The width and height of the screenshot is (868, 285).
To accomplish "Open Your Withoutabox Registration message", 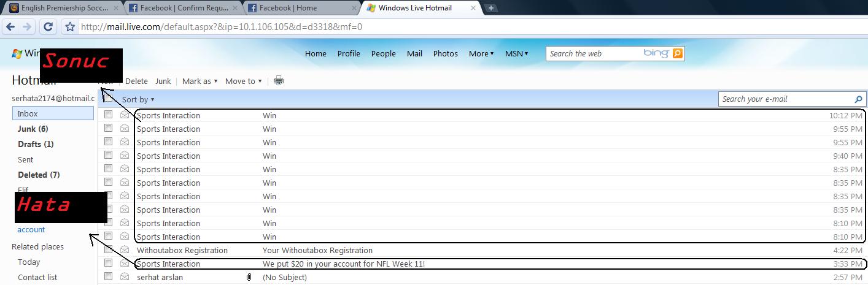I will pos(317,250).
